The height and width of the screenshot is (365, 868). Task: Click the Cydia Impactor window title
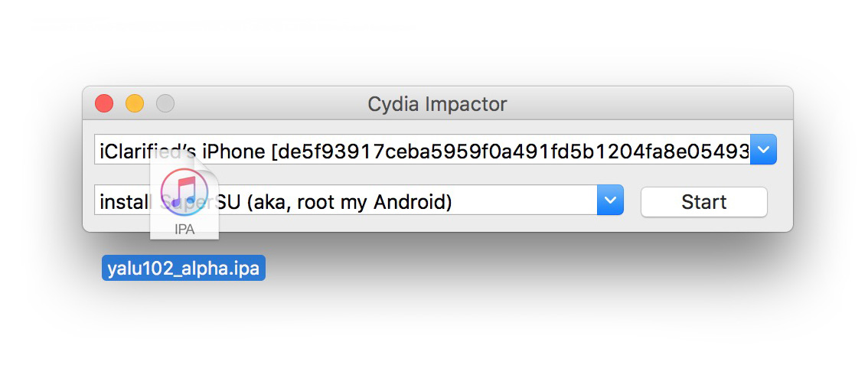pyautogui.click(x=437, y=103)
